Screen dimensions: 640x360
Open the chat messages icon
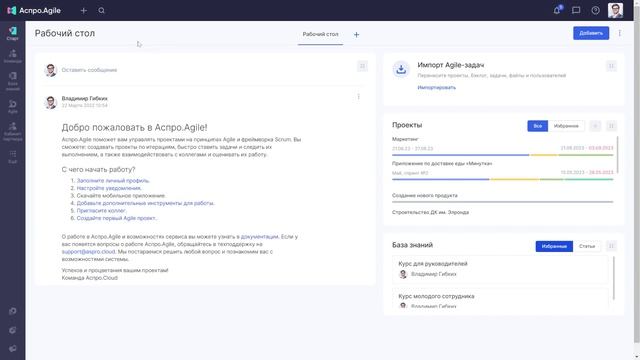tap(576, 10)
